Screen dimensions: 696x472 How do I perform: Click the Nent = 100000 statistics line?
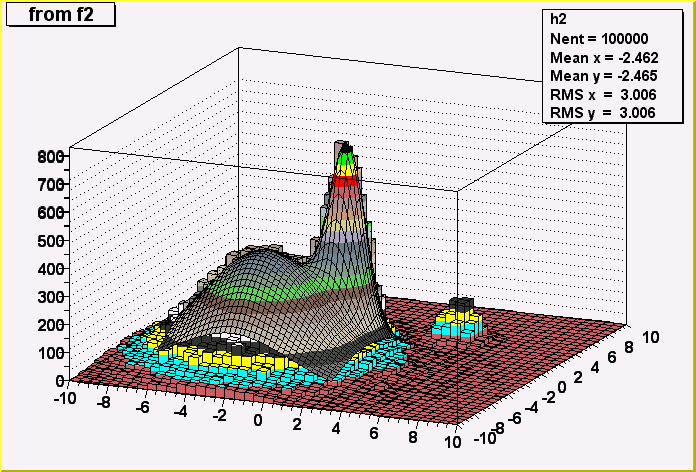pos(599,37)
